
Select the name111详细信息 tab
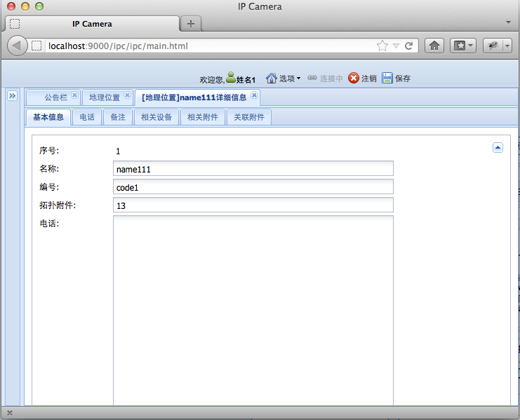(194, 97)
